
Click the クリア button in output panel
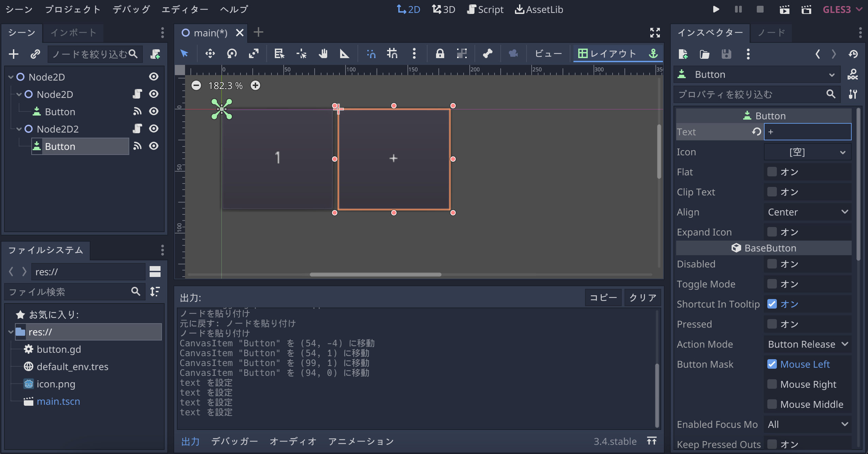point(642,298)
